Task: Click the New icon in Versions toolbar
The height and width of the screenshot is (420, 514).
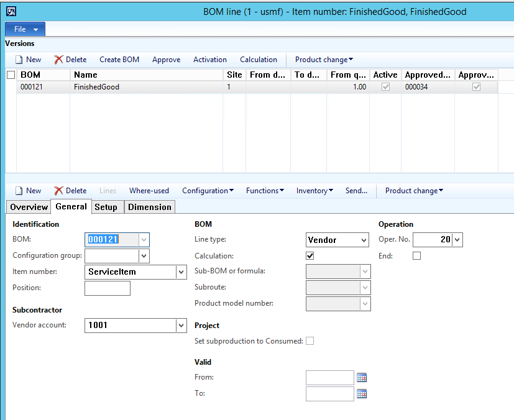Action: click(19, 60)
